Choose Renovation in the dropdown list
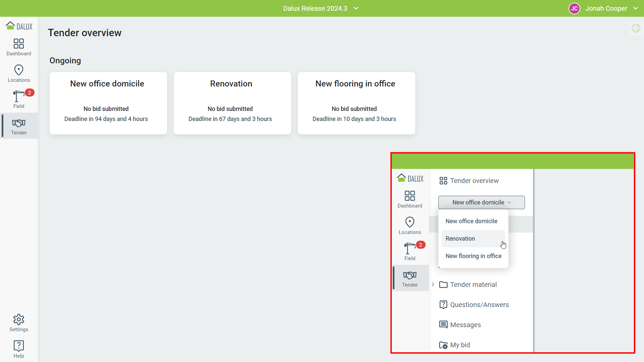The image size is (644, 362). point(460,239)
